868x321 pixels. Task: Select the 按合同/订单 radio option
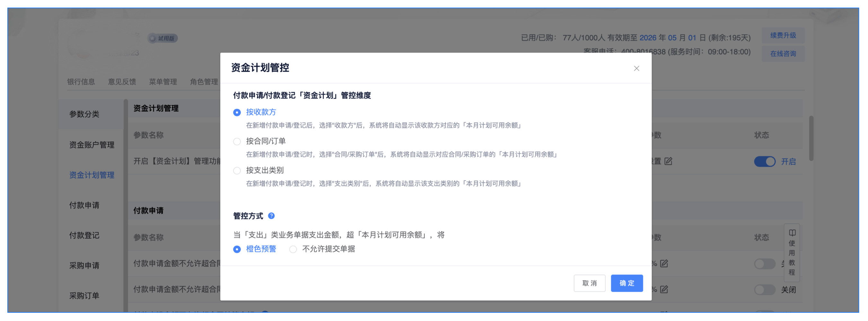pyautogui.click(x=237, y=142)
